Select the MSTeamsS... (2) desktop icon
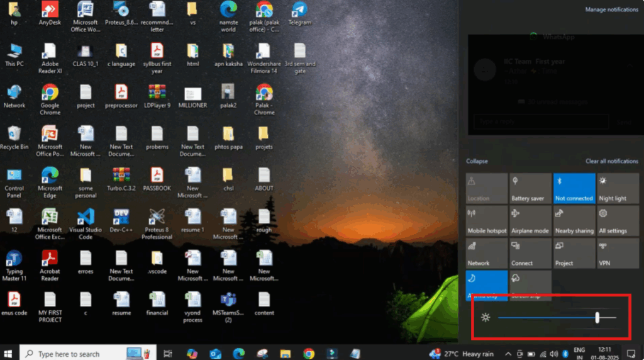This screenshot has height=360, width=644. (x=228, y=307)
